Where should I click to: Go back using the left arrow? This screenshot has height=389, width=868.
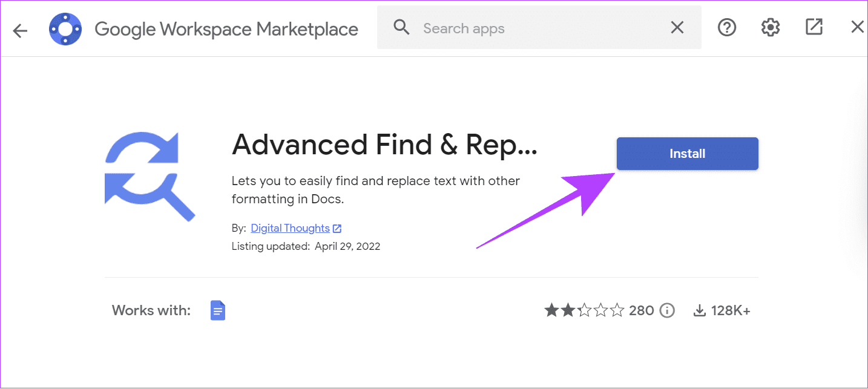tap(21, 30)
